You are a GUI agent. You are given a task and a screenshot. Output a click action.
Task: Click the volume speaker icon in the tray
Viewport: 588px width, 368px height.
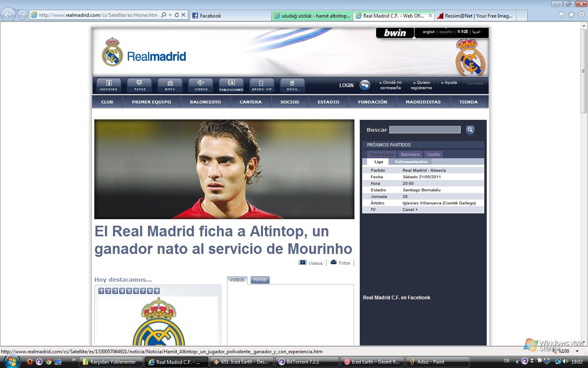coord(565,361)
